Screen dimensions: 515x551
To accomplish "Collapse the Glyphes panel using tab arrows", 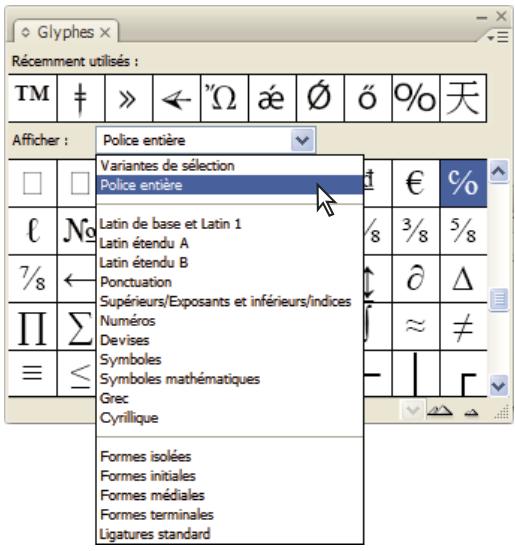I will pyautogui.click(x=25, y=32).
